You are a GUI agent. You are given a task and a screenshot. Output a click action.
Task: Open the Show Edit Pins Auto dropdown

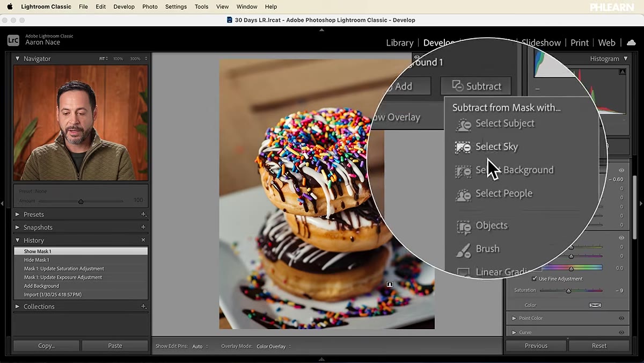(x=200, y=346)
